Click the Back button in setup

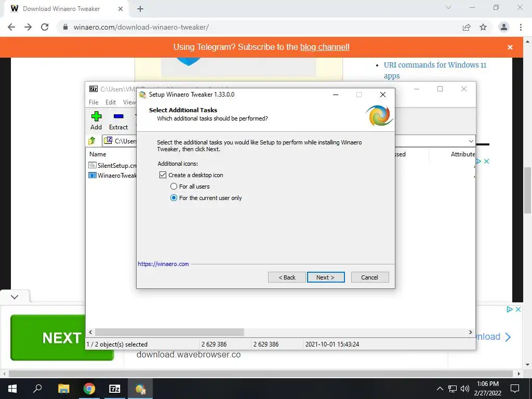pos(287,277)
